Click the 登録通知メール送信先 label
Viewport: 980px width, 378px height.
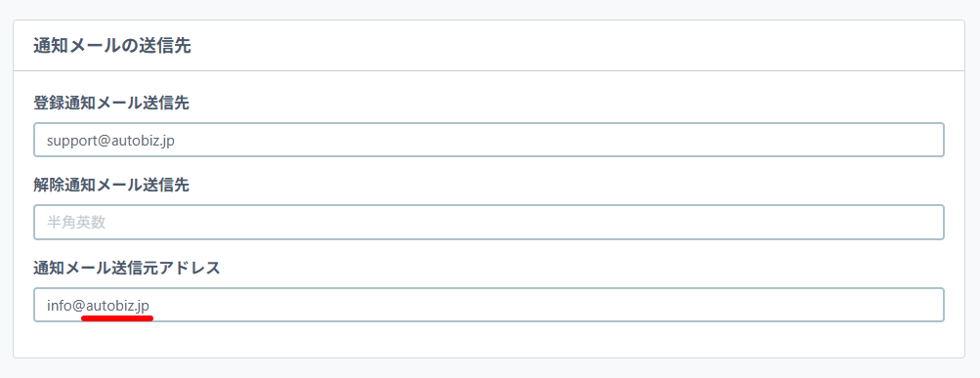click(111, 104)
